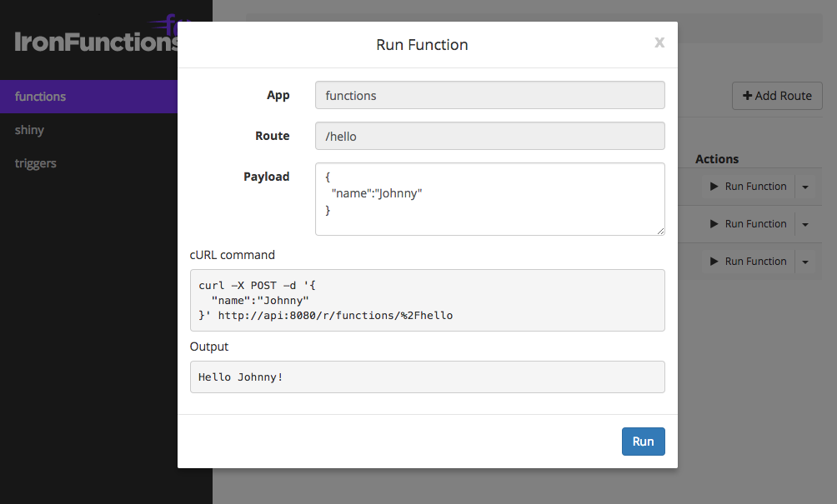837x504 pixels.
Task: Click Run Function in the third row
Action: click(748, 262)
